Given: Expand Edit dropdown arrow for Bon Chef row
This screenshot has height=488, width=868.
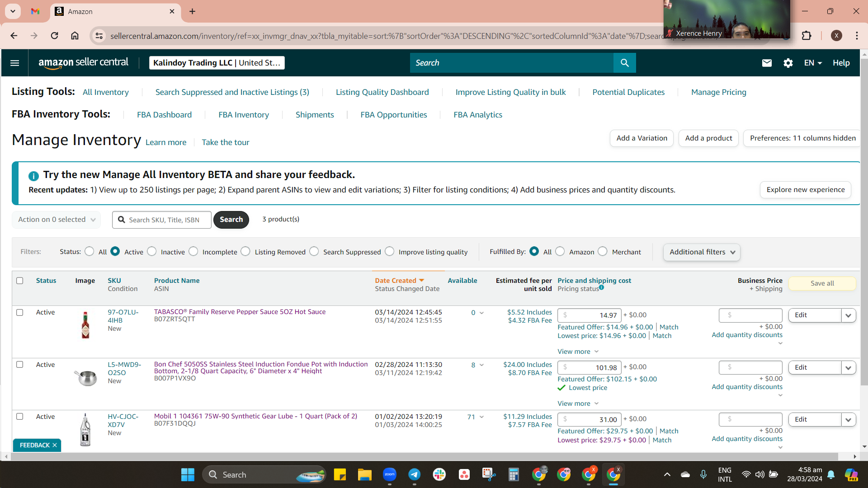Looking at the screenshot, I should [x=848, y=367].
